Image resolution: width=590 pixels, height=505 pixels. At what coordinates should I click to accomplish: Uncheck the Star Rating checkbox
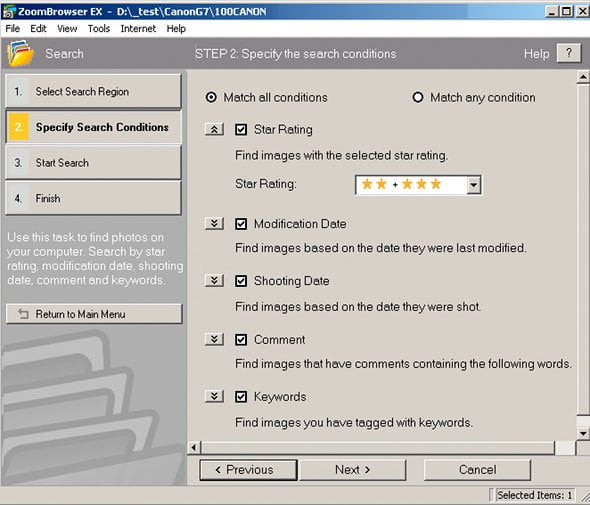pyautogui.click(x=241, y=129)
